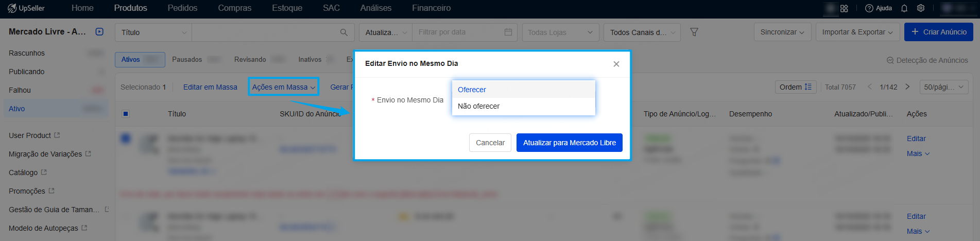Toggle the select-all header checkbox

click(x=126, y=114)
